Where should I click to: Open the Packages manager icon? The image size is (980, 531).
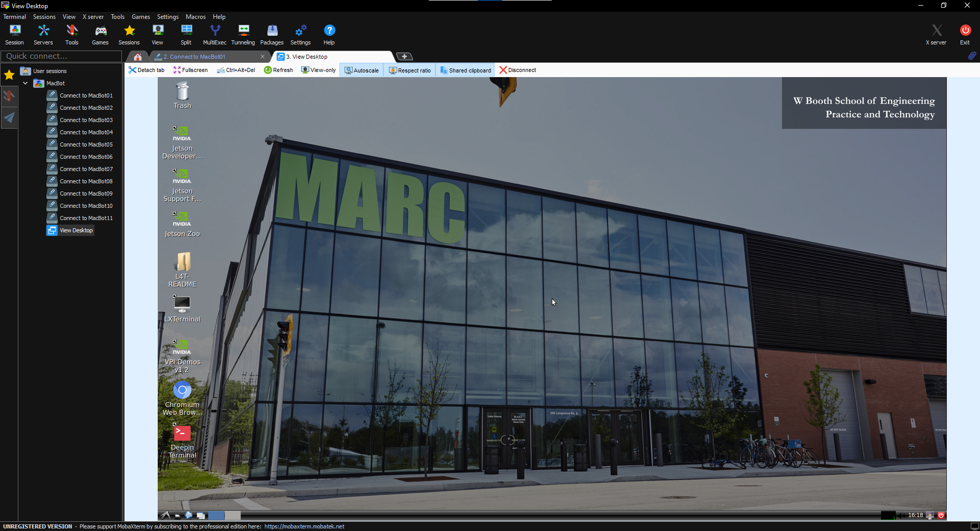click(272, 35)
